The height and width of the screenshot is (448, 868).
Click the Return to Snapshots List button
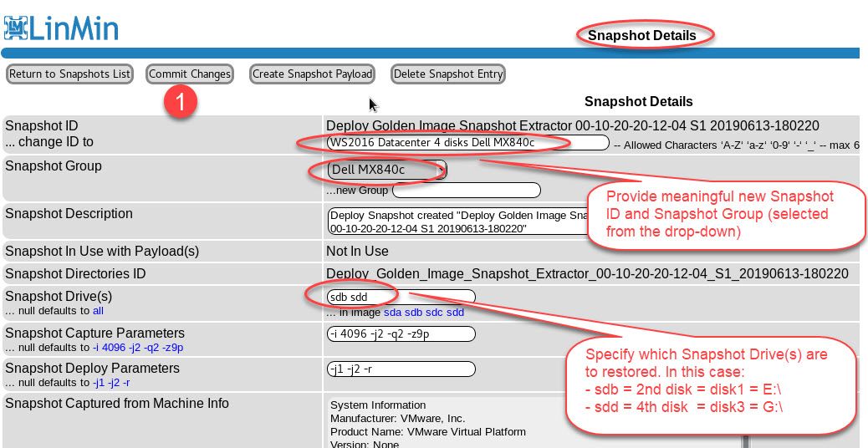click(69, 74)
